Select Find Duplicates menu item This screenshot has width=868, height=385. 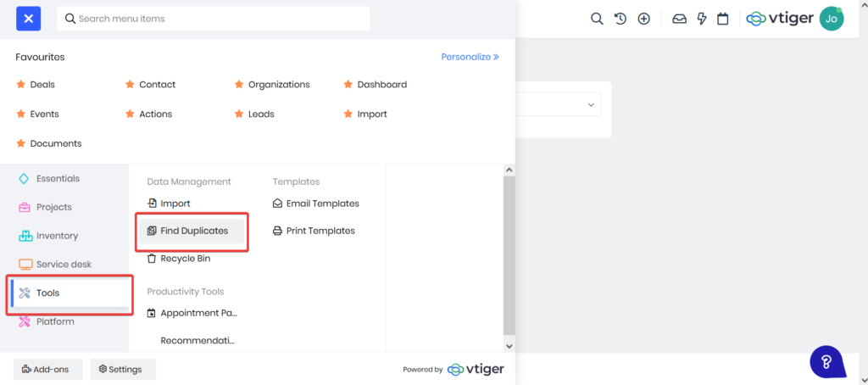tap(193, 231)
